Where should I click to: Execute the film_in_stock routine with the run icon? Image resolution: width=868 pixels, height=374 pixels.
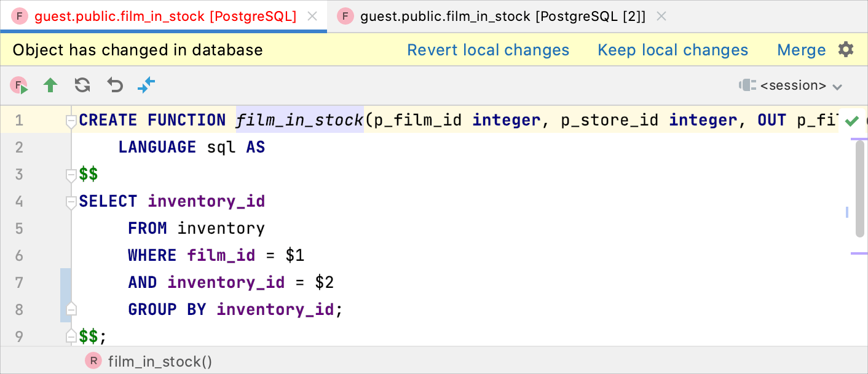point(18,86)
